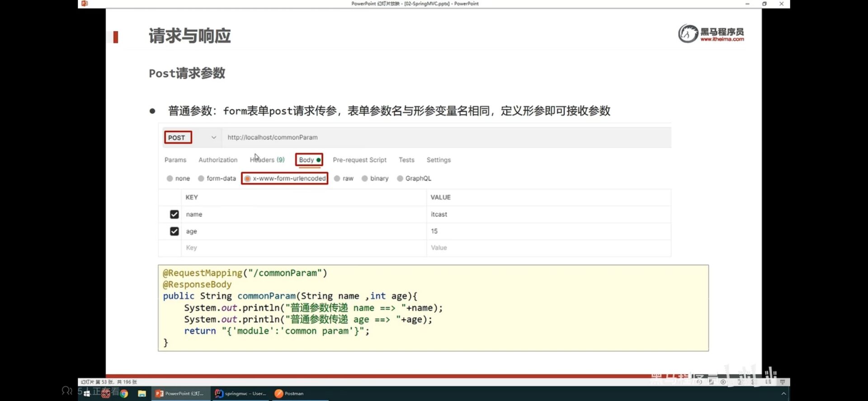Click the age key cell
The height and width of the screenshot is (401, 868).
coord(304,231)
